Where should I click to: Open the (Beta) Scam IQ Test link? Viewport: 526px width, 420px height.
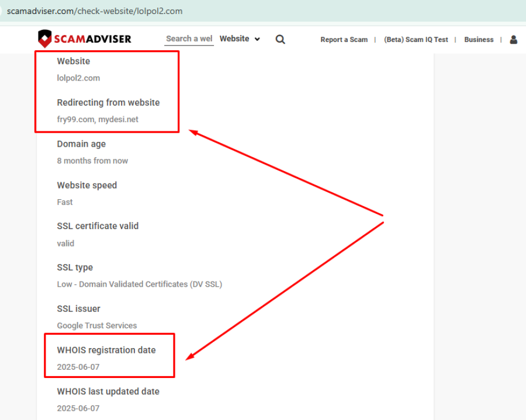click(x=416, y=40)
